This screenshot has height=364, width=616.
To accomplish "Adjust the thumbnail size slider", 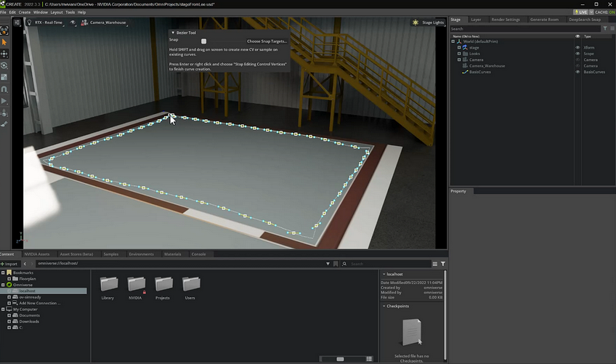I will [340, 359].
